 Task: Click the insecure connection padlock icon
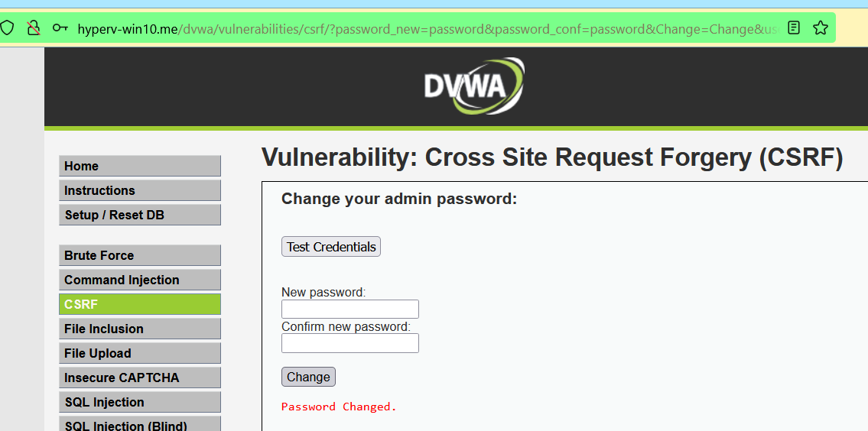pos(33,28)
